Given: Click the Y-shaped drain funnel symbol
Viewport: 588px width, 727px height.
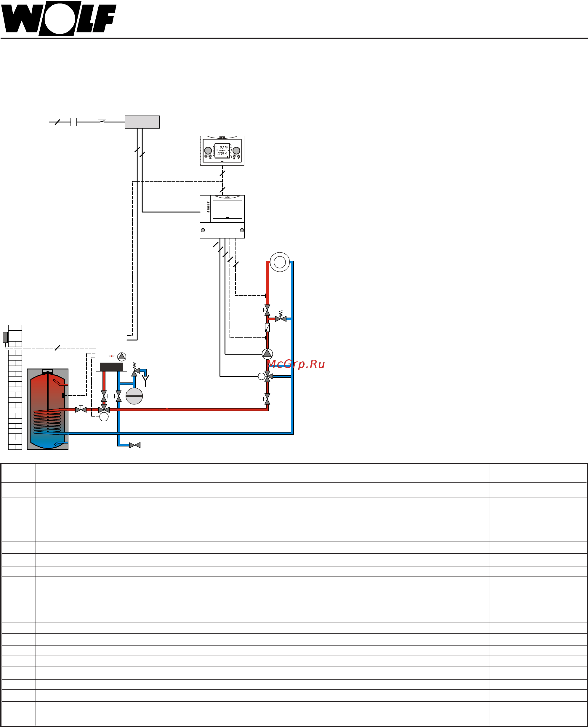Looking at the screenshot, I should pos(145,380).
